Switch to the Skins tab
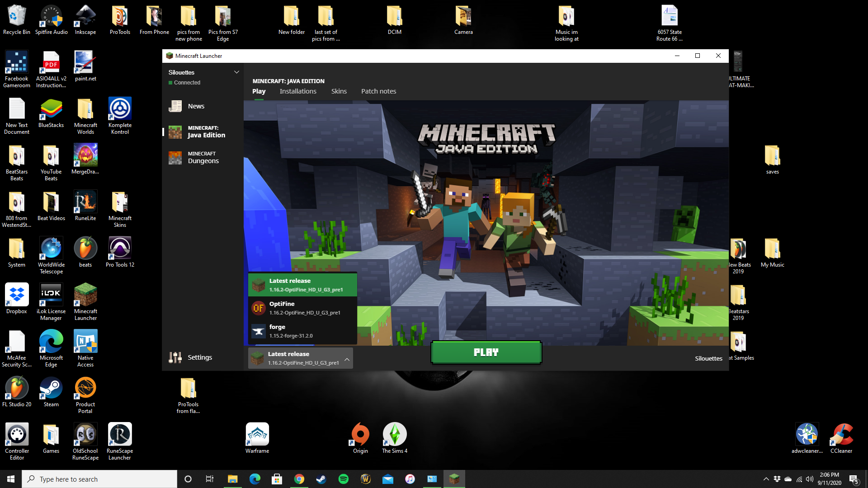 point(339,91)
